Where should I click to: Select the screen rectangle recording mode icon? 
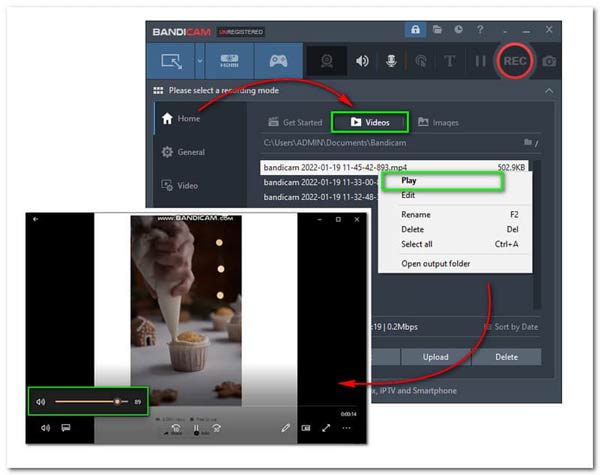coord(171,61)
